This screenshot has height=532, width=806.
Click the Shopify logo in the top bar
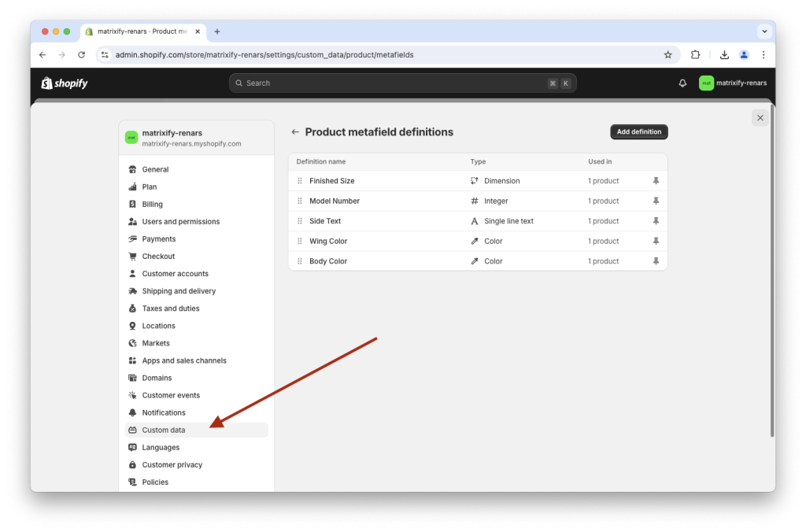[x=64, y=83]
